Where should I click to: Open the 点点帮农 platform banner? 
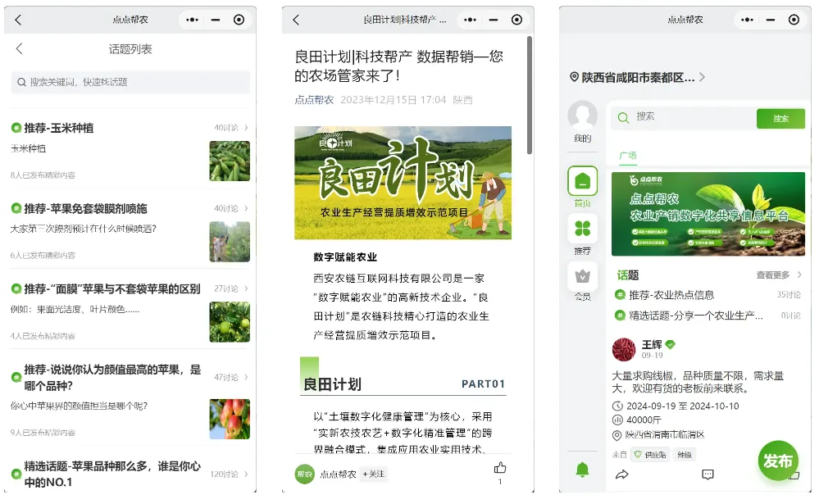tap(708, 214)
